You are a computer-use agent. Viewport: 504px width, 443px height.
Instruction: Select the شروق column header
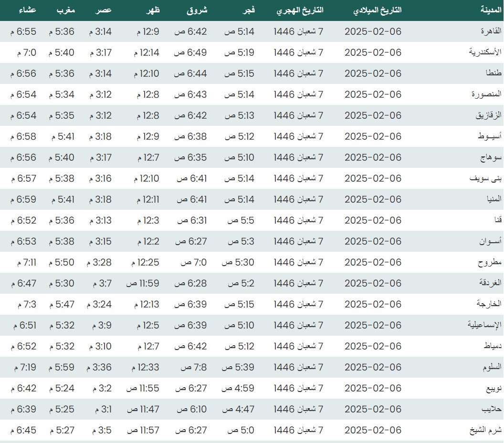(196, 10)
